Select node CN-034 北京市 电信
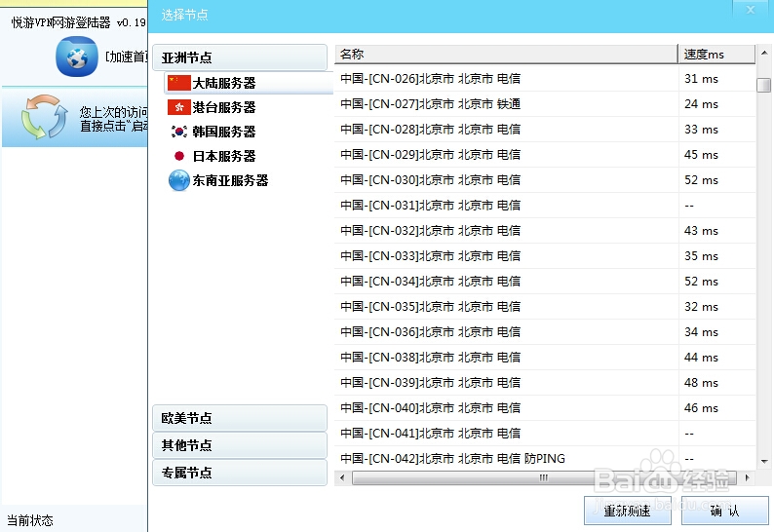 [545, 282]
